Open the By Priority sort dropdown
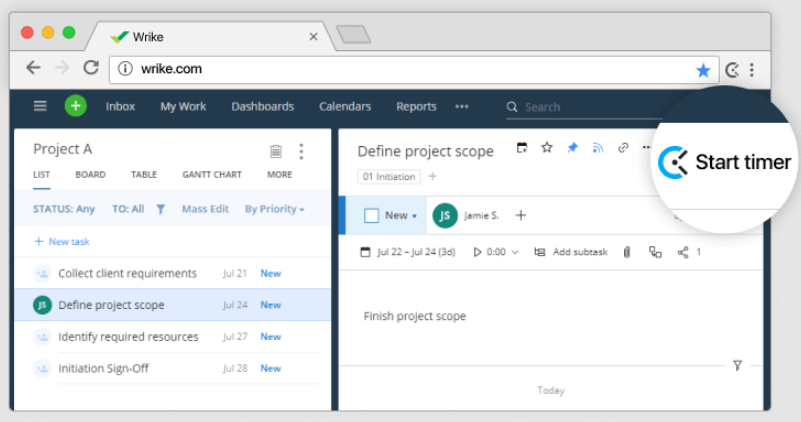 tap(274, 209)
